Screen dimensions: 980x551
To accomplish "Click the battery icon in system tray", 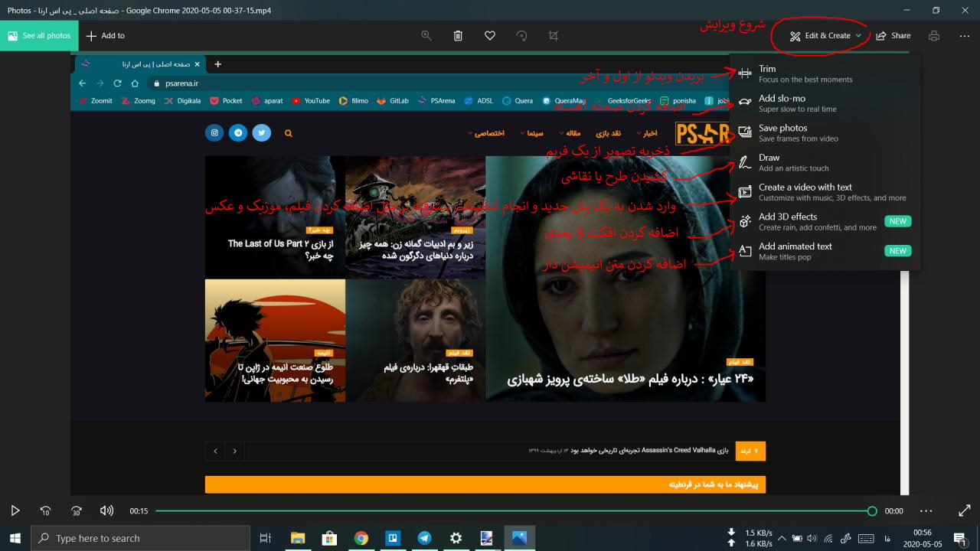I will click(x=797, y=538).
